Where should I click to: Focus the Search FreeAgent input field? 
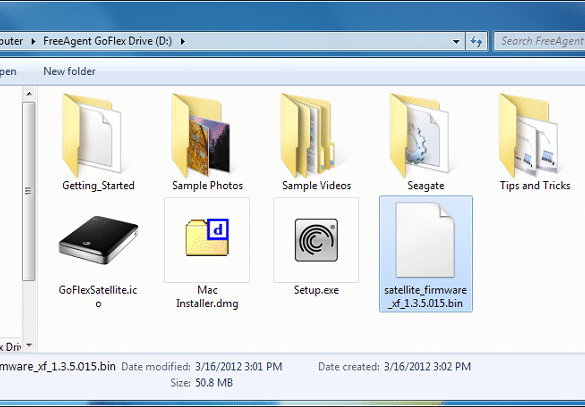coord(539,41)
